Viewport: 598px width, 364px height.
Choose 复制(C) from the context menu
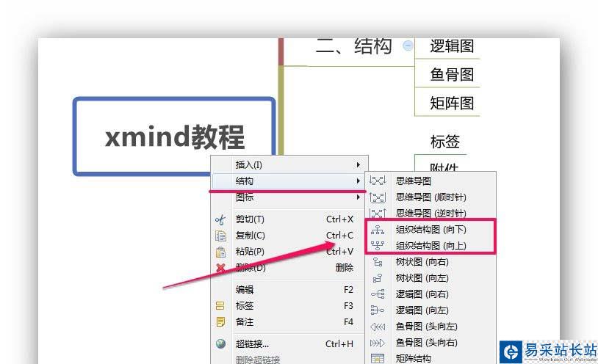coord(289,236)
